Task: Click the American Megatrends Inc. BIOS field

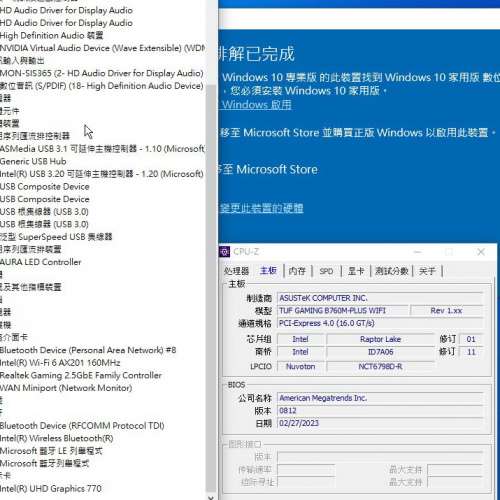Action: point(380,398)
